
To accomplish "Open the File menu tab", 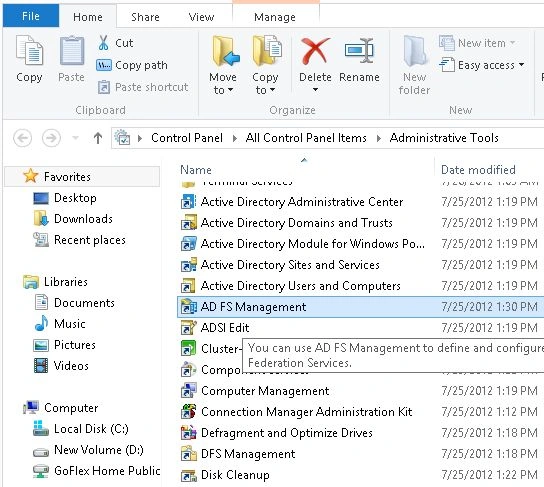I will (31, 16).
